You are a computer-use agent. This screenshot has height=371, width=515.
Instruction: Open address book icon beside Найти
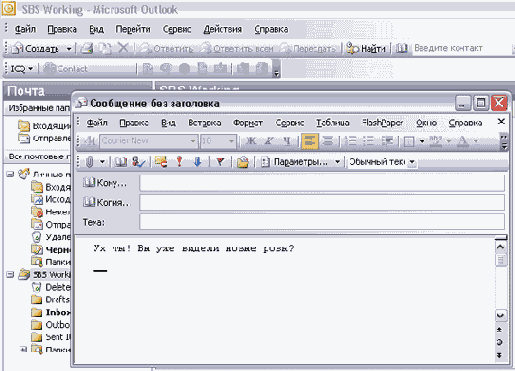point(402,49)
